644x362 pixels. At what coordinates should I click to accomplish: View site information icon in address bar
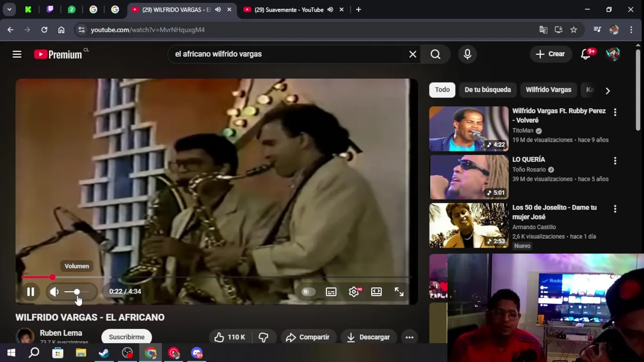(82, 30)
